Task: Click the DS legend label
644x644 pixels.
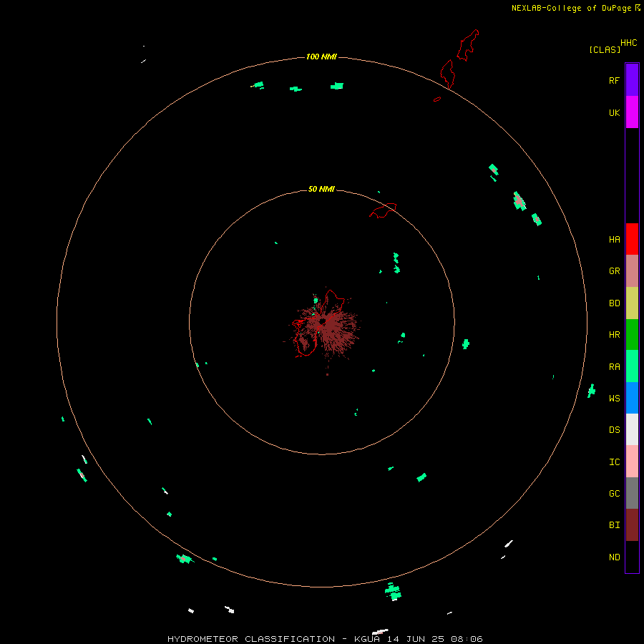Action: (614, 430)
